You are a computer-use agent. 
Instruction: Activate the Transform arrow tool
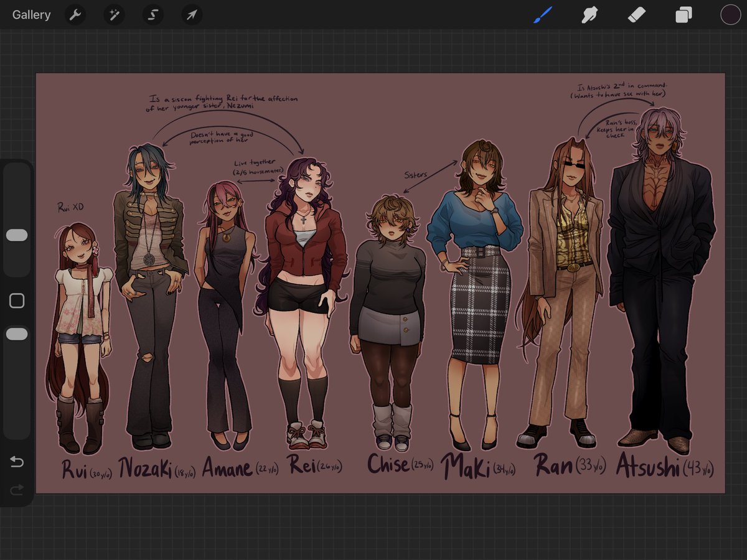192,14
